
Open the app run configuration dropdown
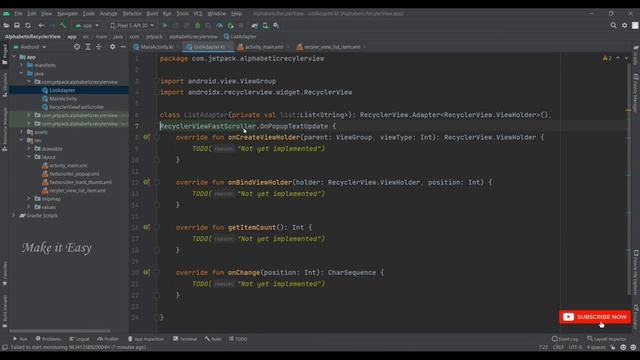click(x=87, y=25)
